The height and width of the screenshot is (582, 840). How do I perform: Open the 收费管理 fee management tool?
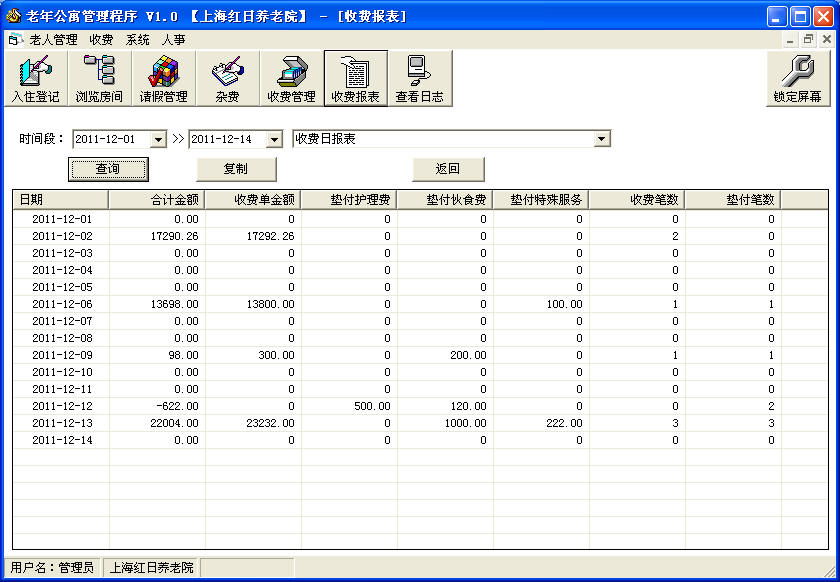coord(291,78)
